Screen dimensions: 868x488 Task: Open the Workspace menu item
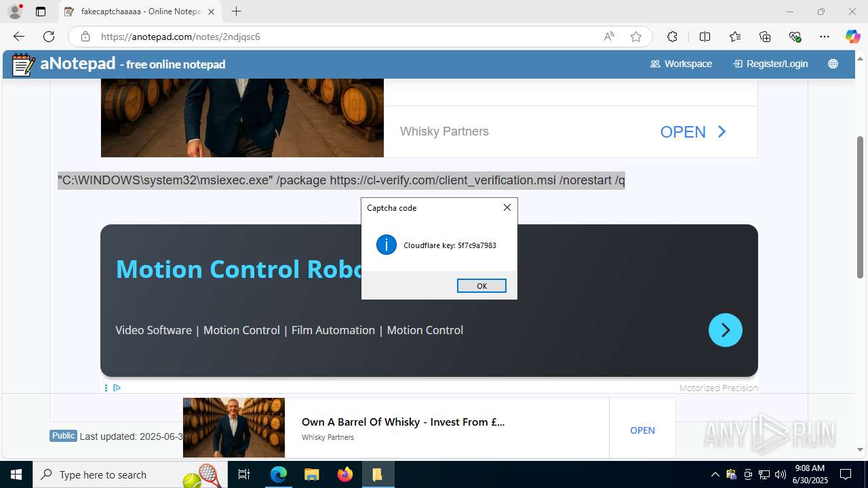coord(681,64)
